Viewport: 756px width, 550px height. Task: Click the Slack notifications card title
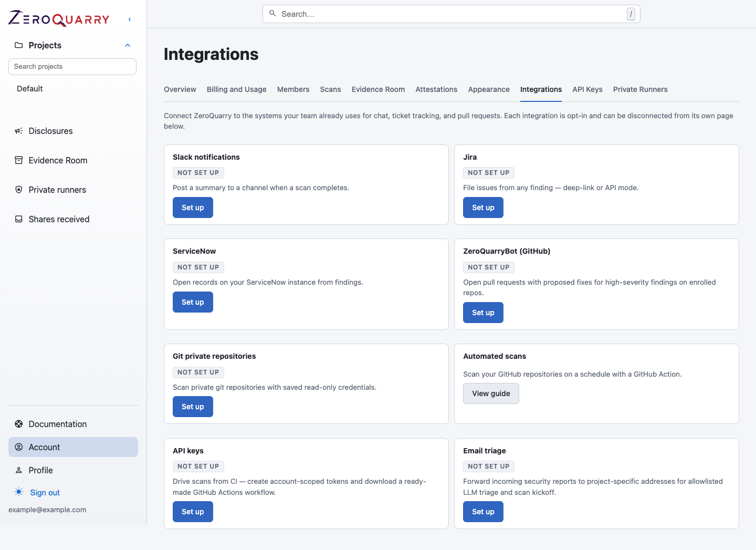click(x=206, y=157)
